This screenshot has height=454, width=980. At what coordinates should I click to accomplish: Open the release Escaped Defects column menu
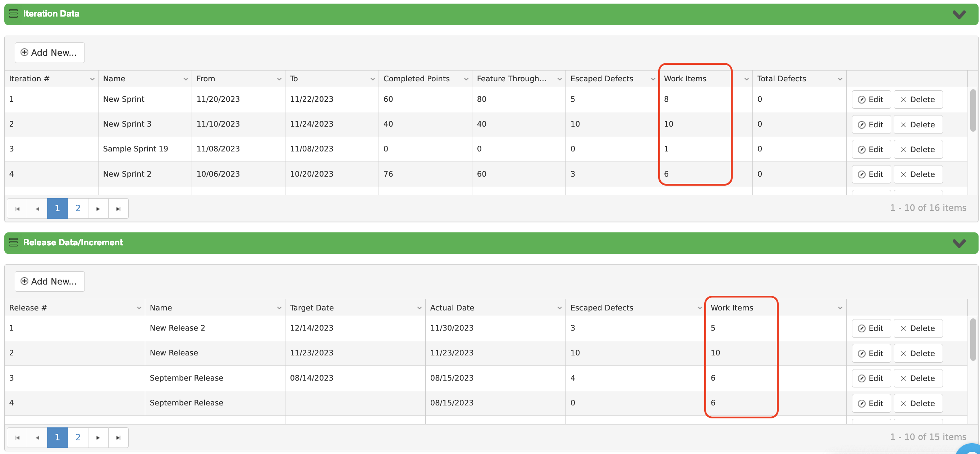700,308
